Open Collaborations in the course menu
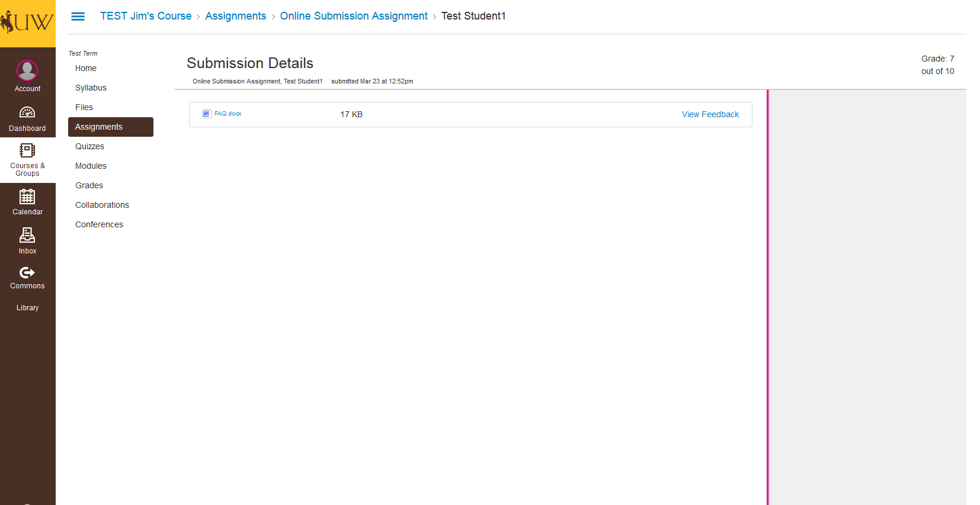This screenshot has height=505, width=980. pyautogui.click(x=102, y=205)
